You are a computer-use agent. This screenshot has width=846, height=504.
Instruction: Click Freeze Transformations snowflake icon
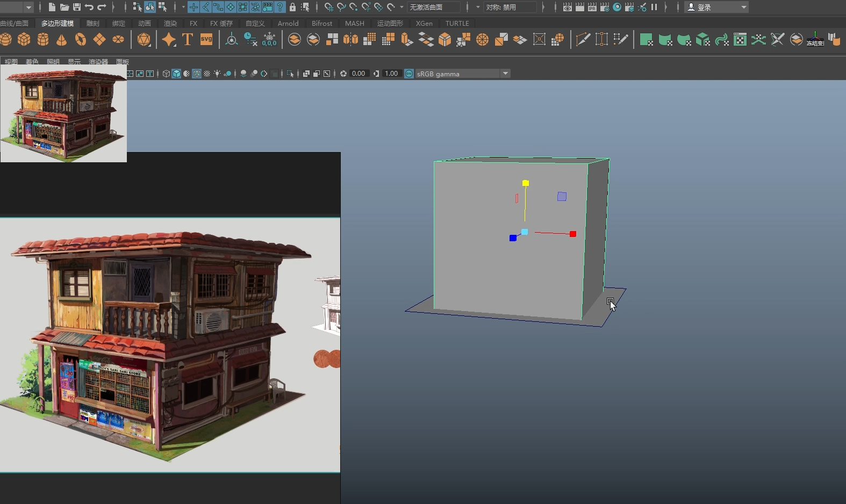click(x=269, y=39)
